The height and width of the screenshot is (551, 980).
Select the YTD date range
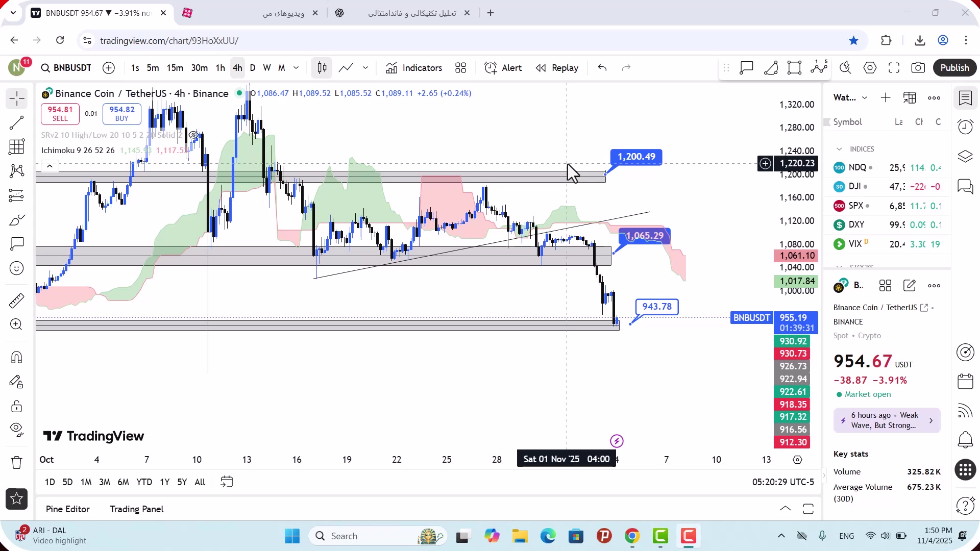click(x=144, y=482)
